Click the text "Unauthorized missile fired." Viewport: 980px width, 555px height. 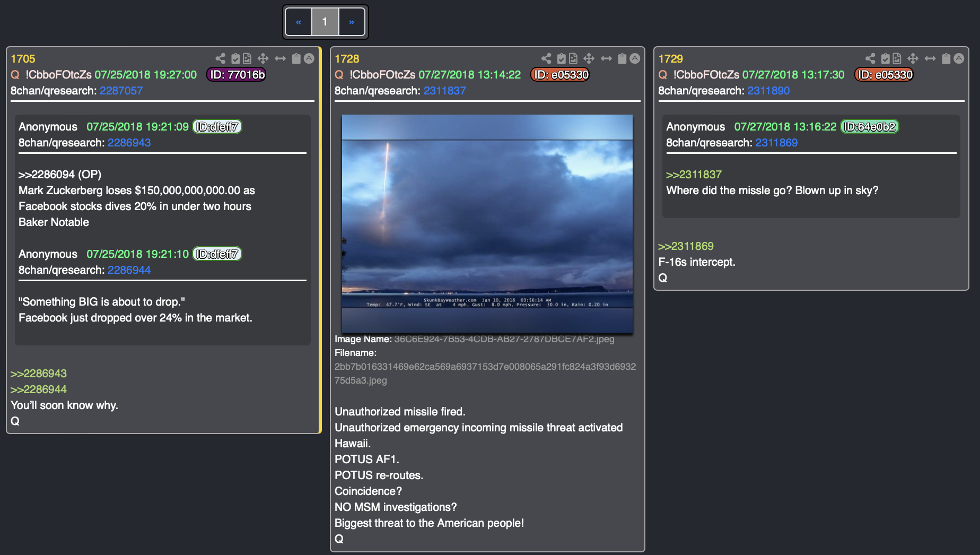click(x=400, y=412)
